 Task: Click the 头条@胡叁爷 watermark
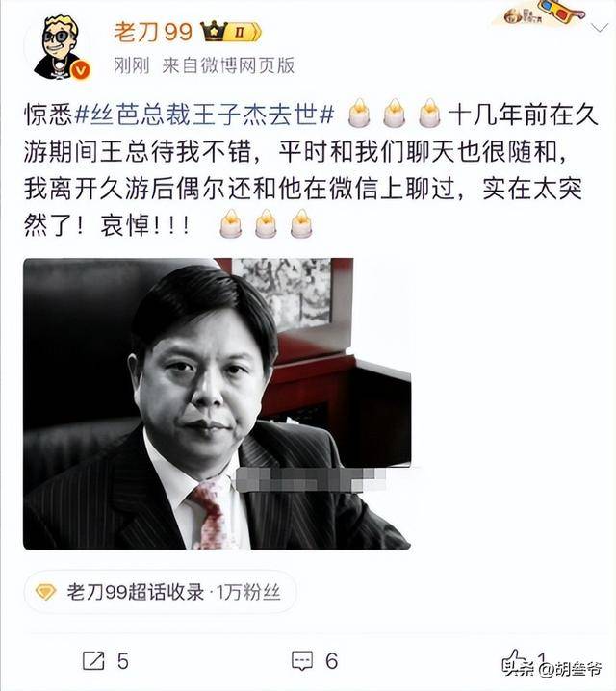(x=553, y=669)
